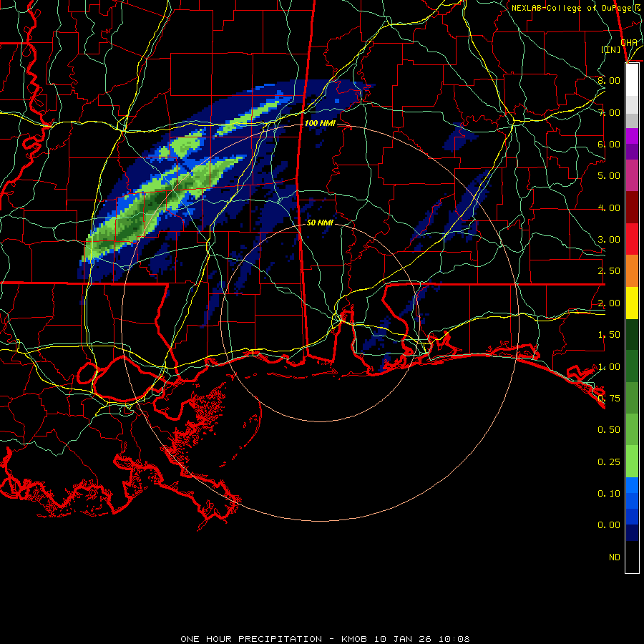This screenshot has width=644, height=644.
Task: Click the 5.00 legend value
Action: (x=609, y=176)
